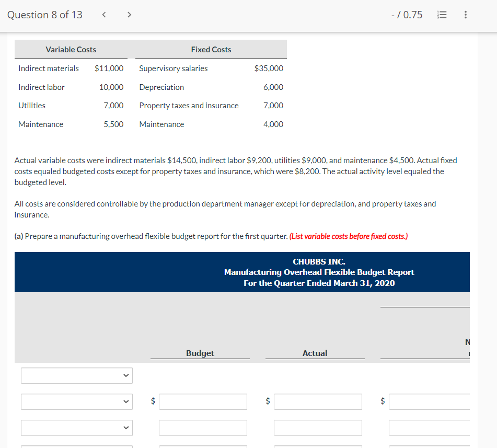Click the difference input in third row
Screen dimensions: 497x448
(429, 428)
